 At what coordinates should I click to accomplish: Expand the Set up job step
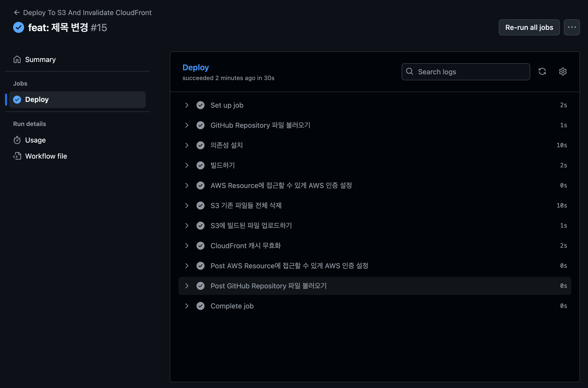(187, 105)
